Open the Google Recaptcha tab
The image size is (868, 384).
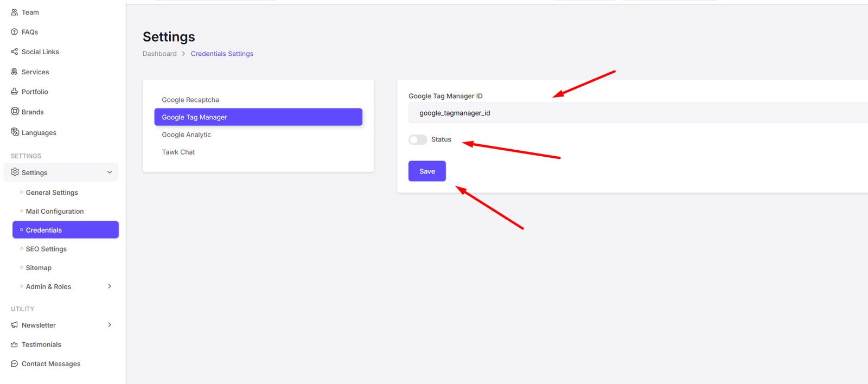[190, 100]
